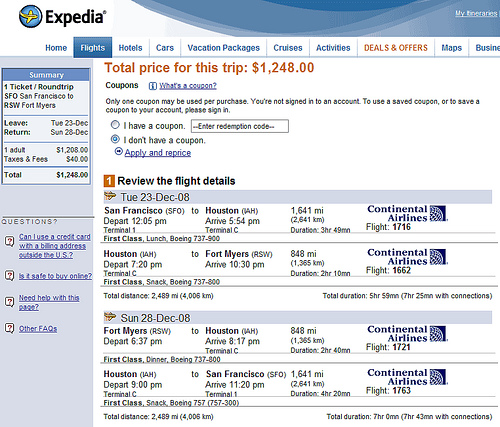500x427 pixels.
Task: Click the Summary panel header
Action: click(x=46, y=75)
